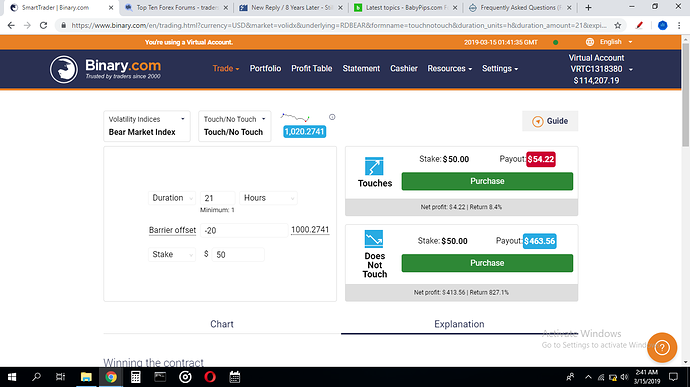
Task: Click the $54.22 Touches payout value
Action: [x=541, y=159]
